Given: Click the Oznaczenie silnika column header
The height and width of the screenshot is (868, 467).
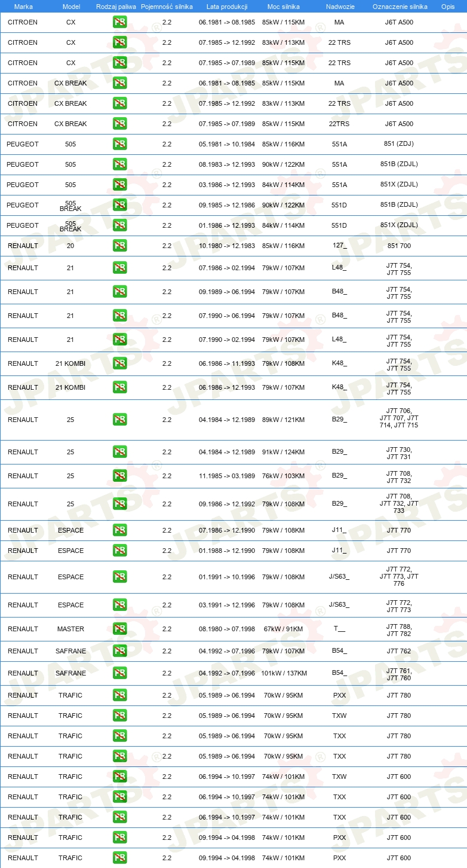Looking at the screenshot, I should click(x=400, y=7).
